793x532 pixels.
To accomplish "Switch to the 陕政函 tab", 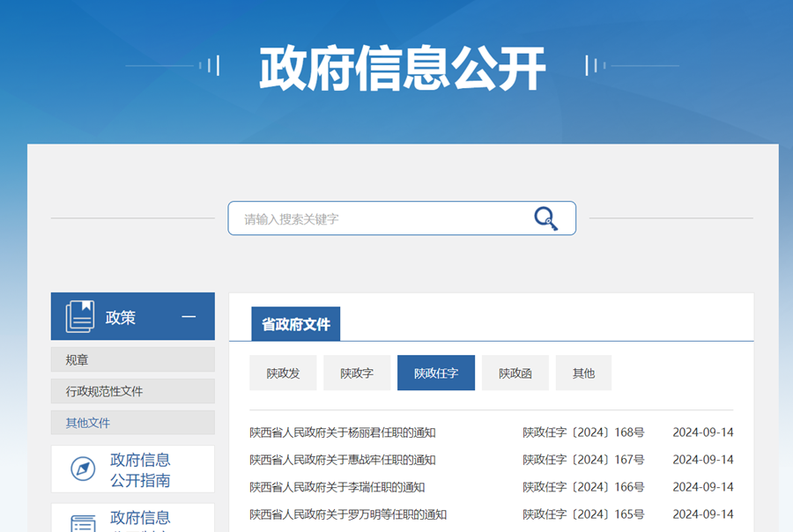I will pos(515,373).
